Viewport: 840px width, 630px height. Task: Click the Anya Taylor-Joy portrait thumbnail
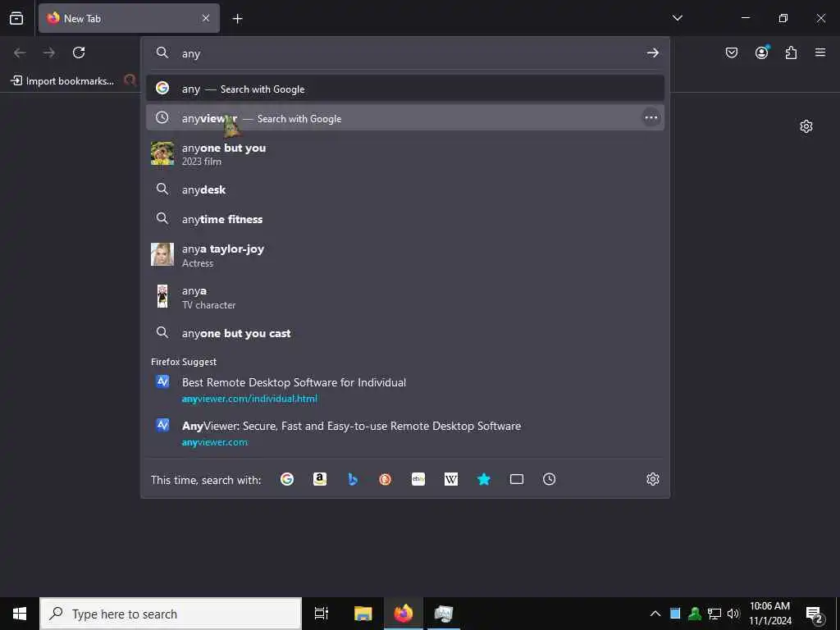(x=162, y=254)
